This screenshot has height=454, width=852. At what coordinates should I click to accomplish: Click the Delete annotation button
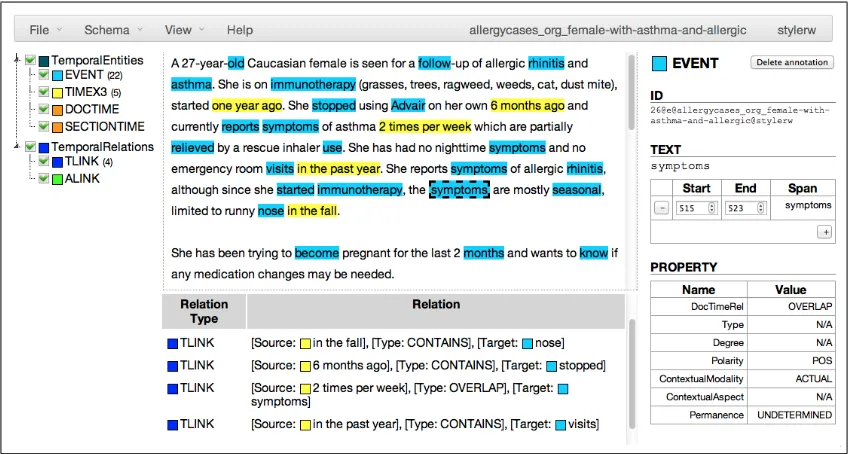[x=792, y=62]
